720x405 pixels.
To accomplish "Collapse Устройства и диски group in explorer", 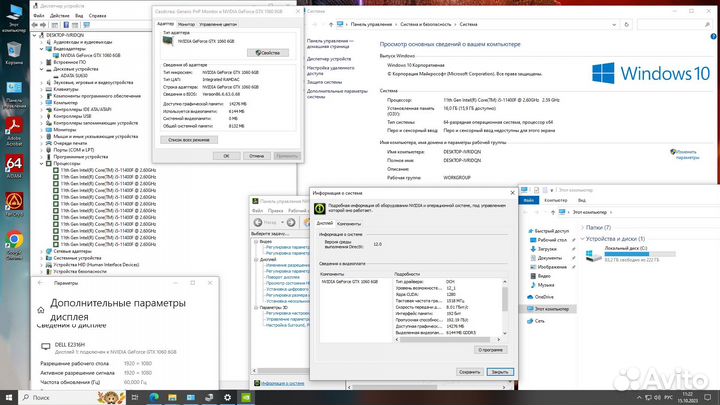I will pyautogui.click(x=582, y=239).
